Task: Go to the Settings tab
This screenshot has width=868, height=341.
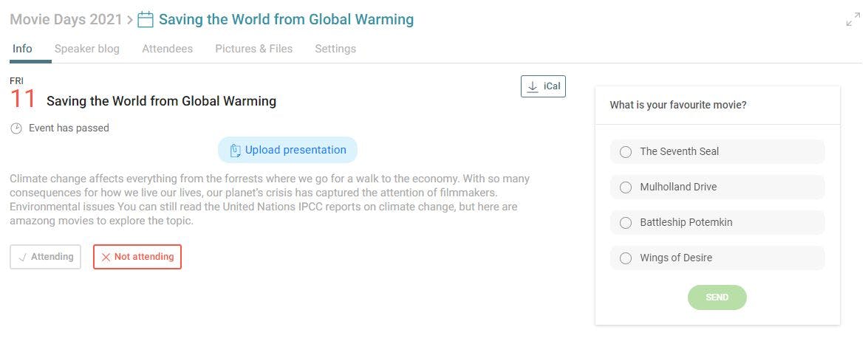Action: 335,49
